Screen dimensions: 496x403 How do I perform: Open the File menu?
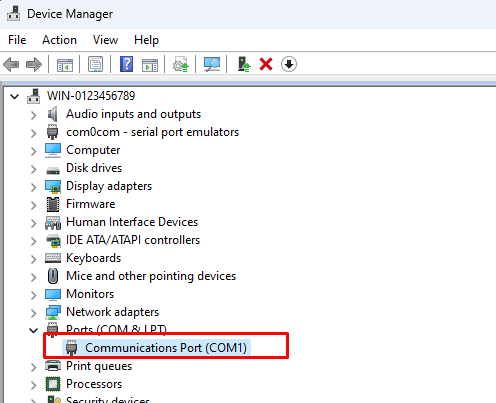pyautogui.click(x=17, y=40)
